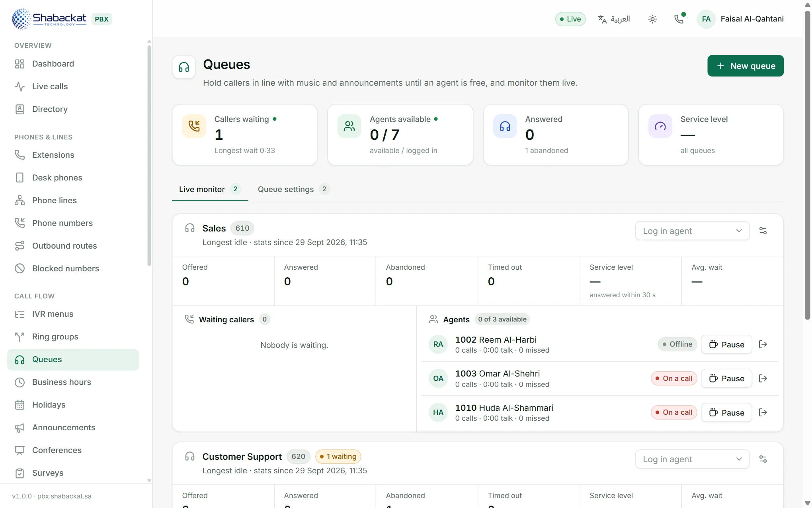The height and width of the screenshot is (508, 812).
Task: Click the sidebar scrollbar thumb
Action: pos(149,155)
